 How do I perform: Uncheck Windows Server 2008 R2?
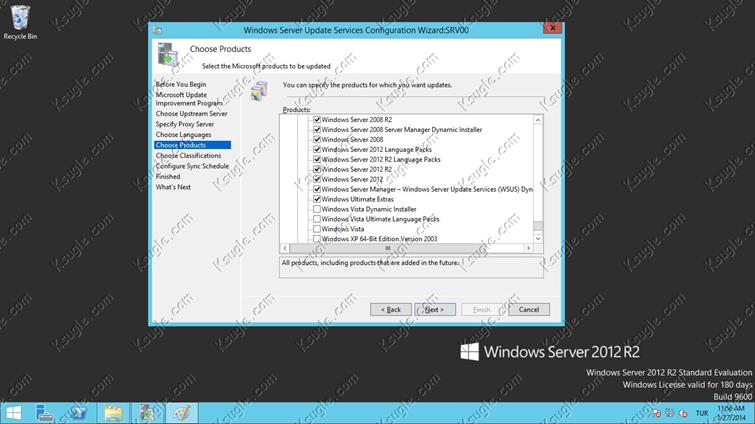[317, 119]
